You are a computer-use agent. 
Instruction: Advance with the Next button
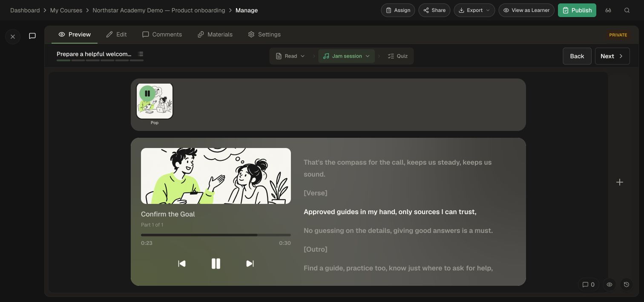click(x=612, y=56)
